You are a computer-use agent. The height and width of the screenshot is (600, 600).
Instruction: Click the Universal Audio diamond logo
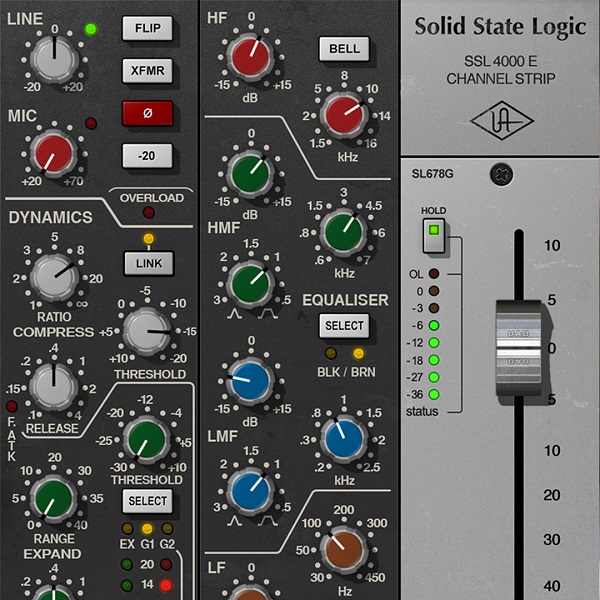pos(502,121)
